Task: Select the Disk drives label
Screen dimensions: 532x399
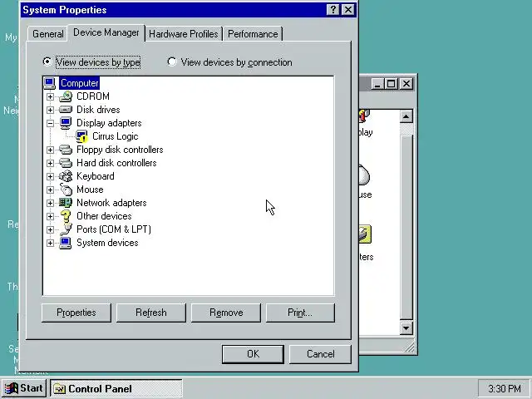Action: (98, 110)
